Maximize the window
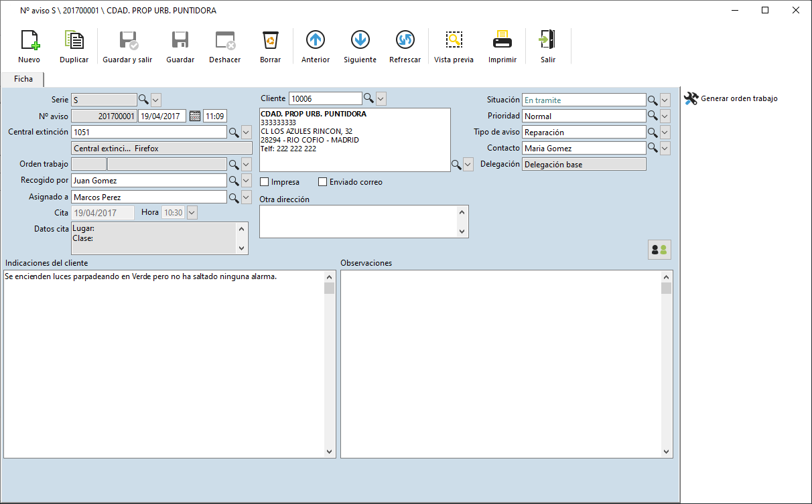This screenshot has height=504, width=812. [x=765, y=10]
